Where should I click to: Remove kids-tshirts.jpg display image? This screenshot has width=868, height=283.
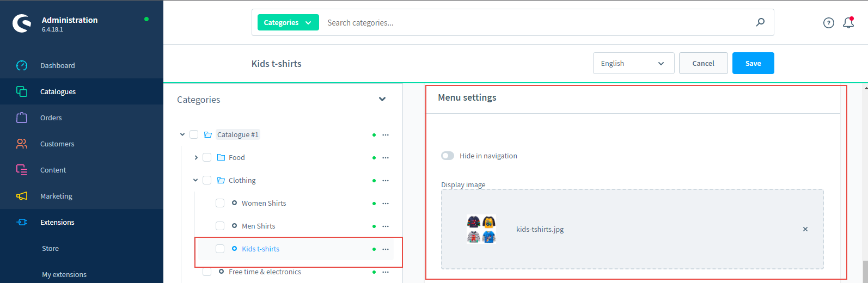(x=805, y=229)
